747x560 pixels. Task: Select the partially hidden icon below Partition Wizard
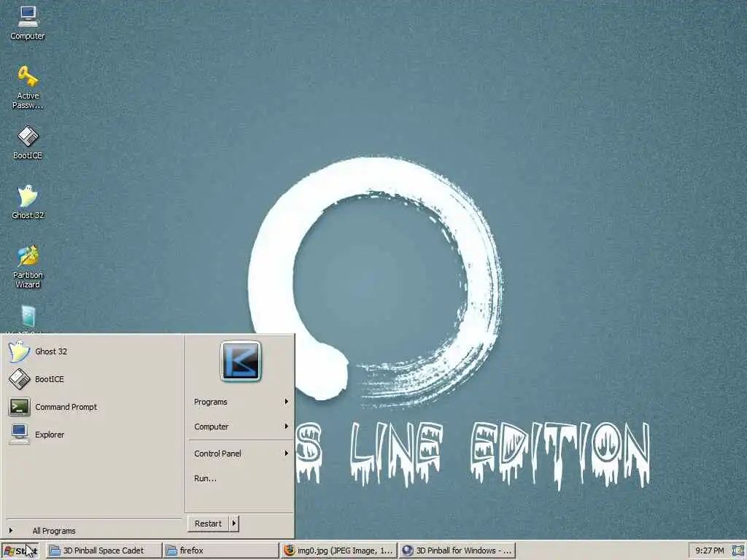coord(28,316)
